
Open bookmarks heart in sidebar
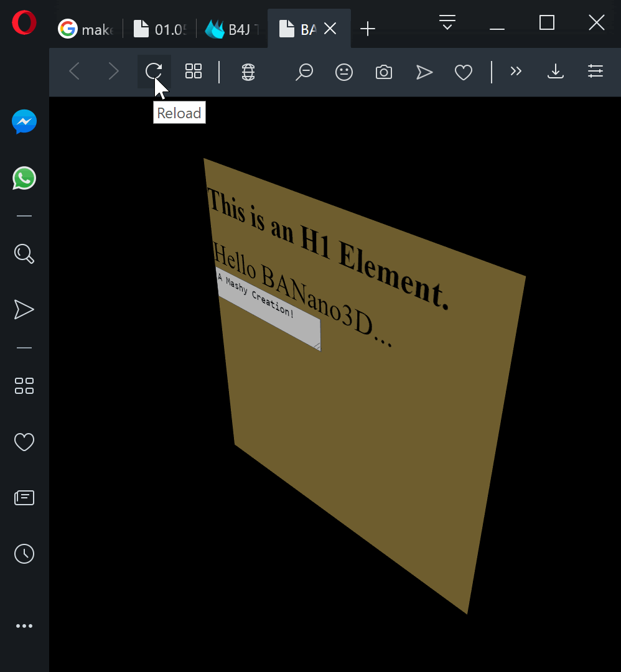tap(24, 442)
